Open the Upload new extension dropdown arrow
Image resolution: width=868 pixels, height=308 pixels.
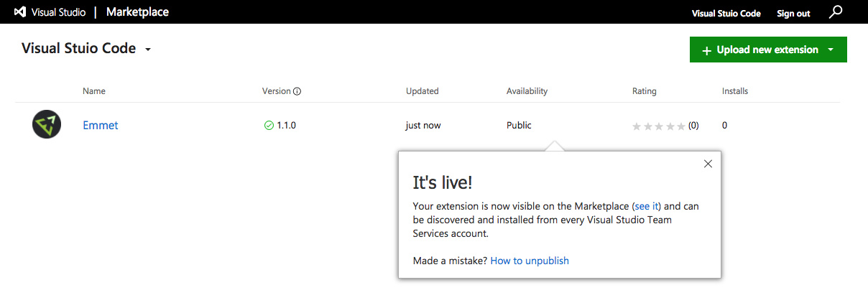coord(831,50)
